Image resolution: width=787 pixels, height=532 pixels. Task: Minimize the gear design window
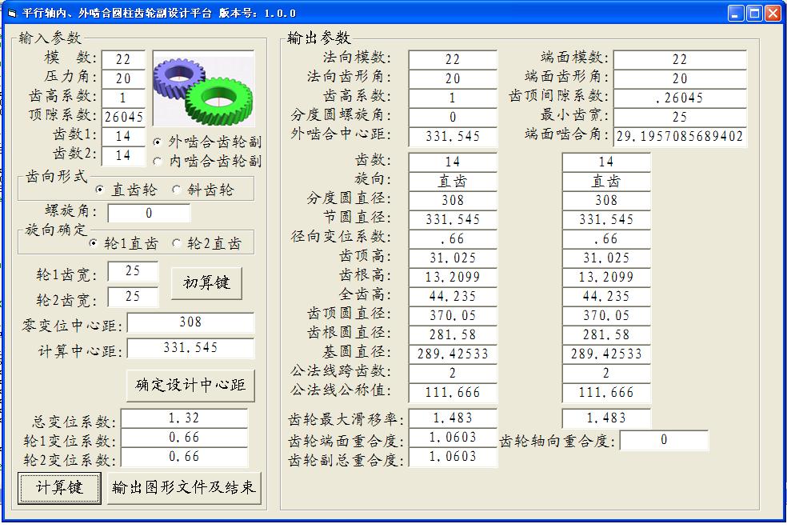737,14
